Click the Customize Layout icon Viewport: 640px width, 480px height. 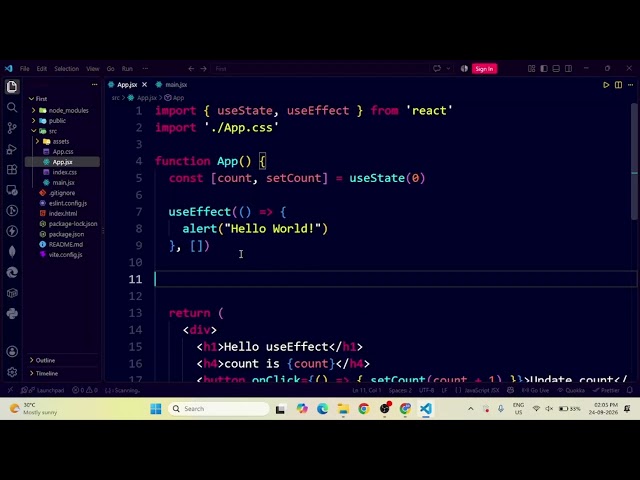531,69
